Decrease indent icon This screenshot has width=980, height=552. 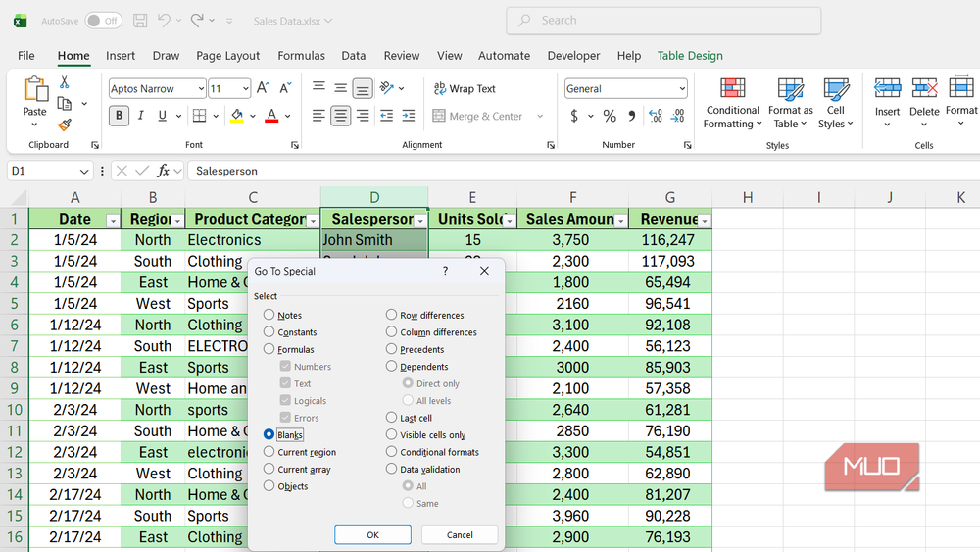[387, 116]
